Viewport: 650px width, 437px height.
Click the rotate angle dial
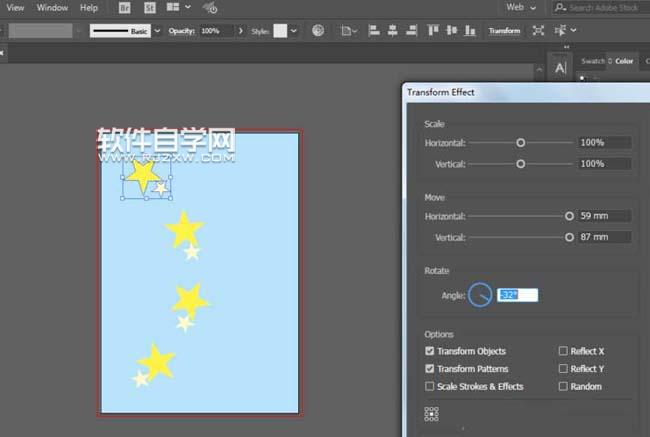(x=480, y=295)
